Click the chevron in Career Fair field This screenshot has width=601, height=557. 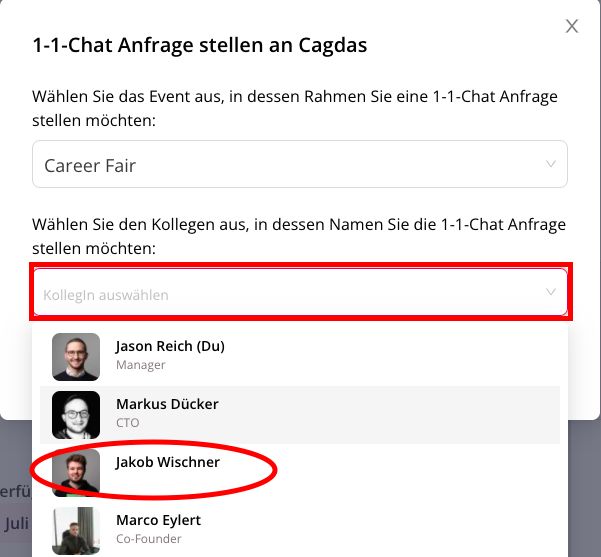(551, 164)
